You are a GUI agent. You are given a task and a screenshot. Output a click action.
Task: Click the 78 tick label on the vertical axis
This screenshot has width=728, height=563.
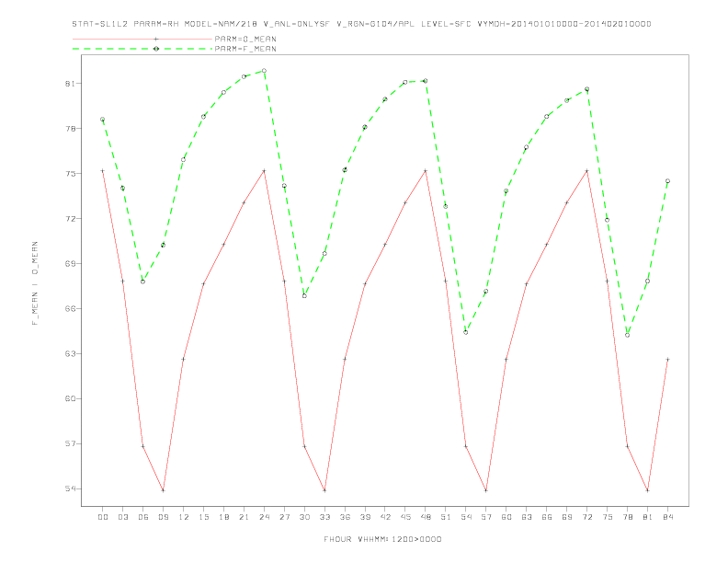click(70, 129)
